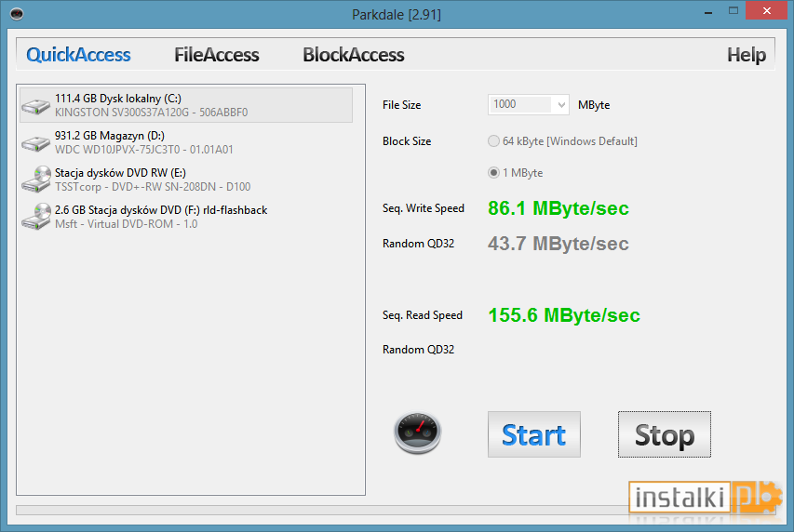Minimize the Parkdale window
Image resolution: width=794 pixels, height=532 pixels.
708,12
